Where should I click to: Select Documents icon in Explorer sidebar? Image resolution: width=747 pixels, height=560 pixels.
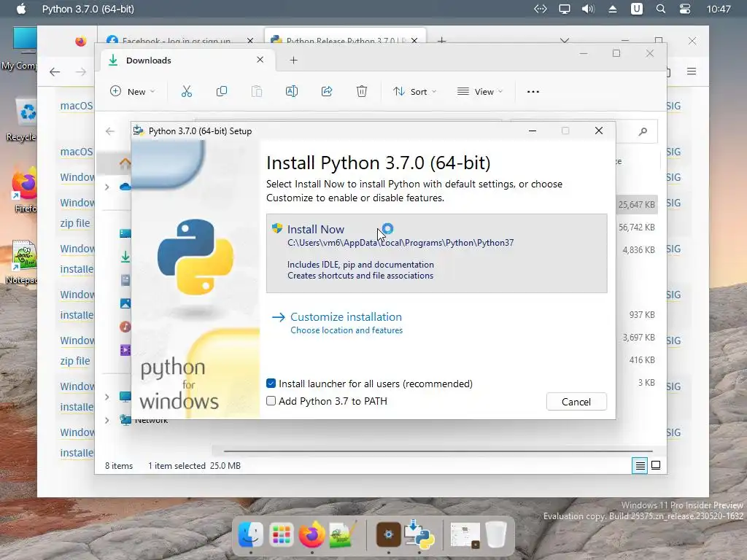(x=125, y=280)
